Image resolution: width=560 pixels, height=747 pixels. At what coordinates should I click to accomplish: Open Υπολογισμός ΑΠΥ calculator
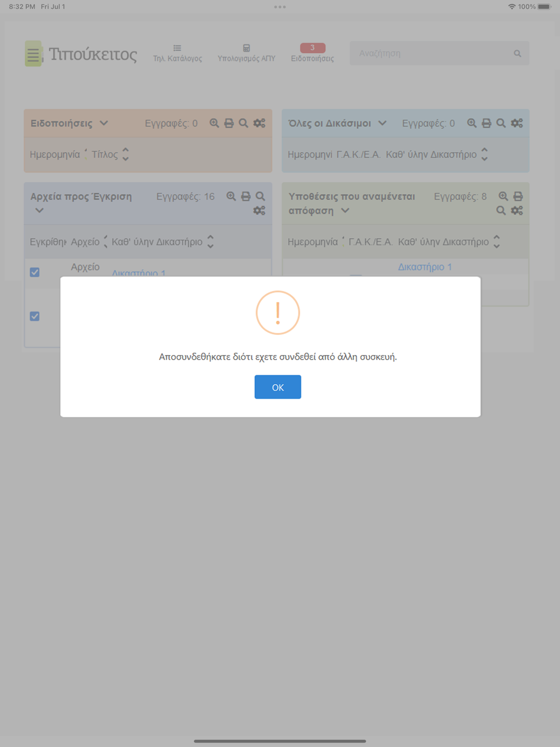coord(246,54)
